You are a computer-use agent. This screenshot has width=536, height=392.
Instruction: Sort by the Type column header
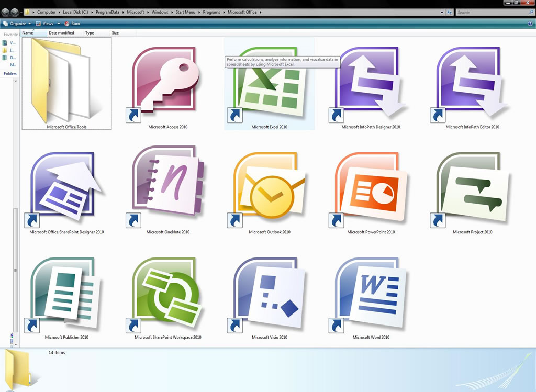pyautogui.click(x=97, y=33)
